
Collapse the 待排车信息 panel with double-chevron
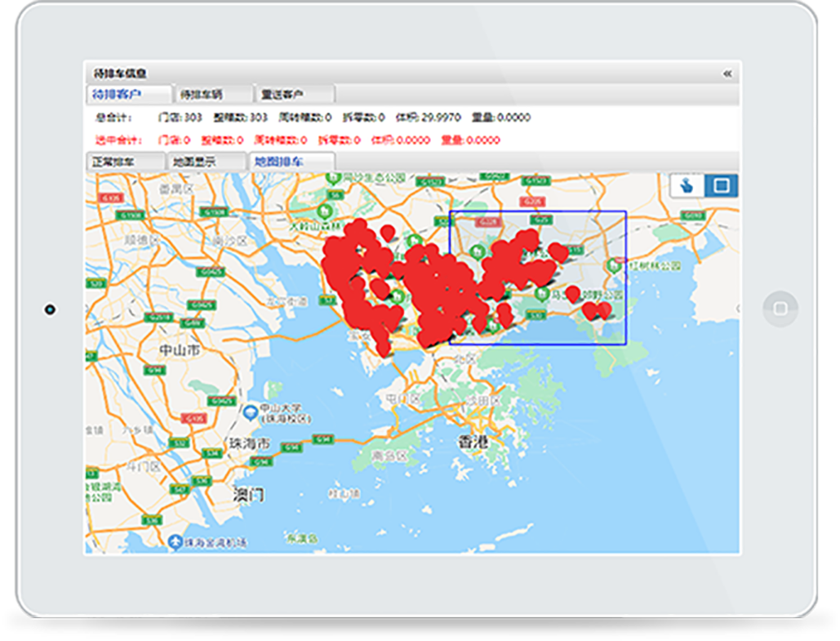point(727,73)
